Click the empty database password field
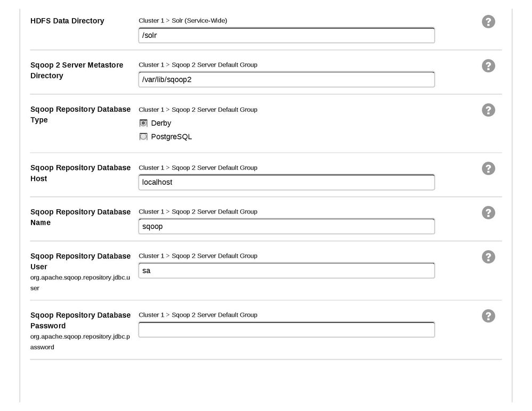532x411 pixels. click(x=287, y=329)
